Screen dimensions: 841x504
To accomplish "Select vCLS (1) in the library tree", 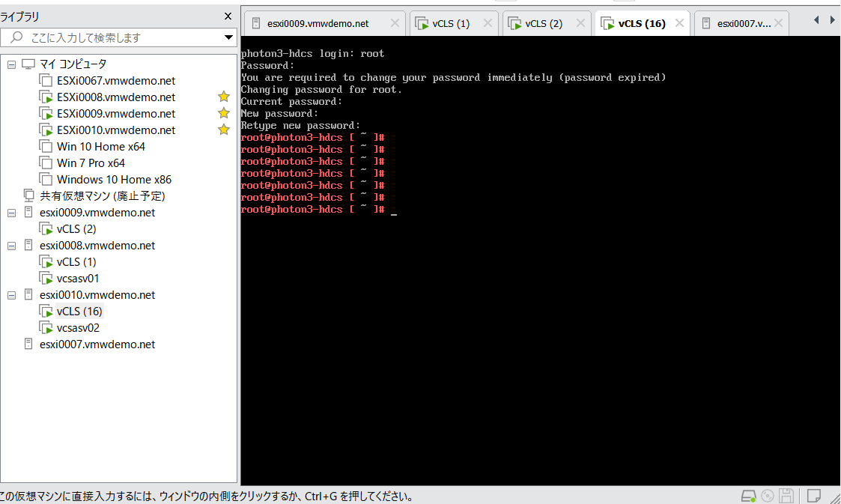I will click(76, 262).
